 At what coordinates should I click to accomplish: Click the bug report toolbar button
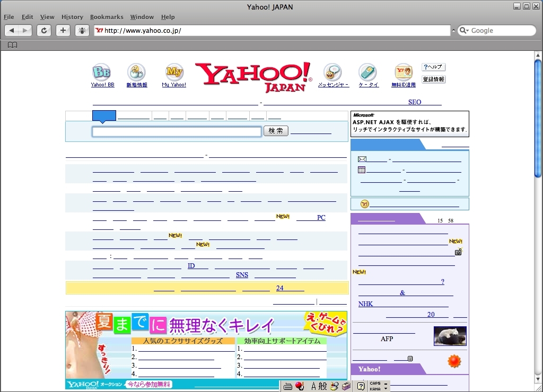(x=82, y=30)
